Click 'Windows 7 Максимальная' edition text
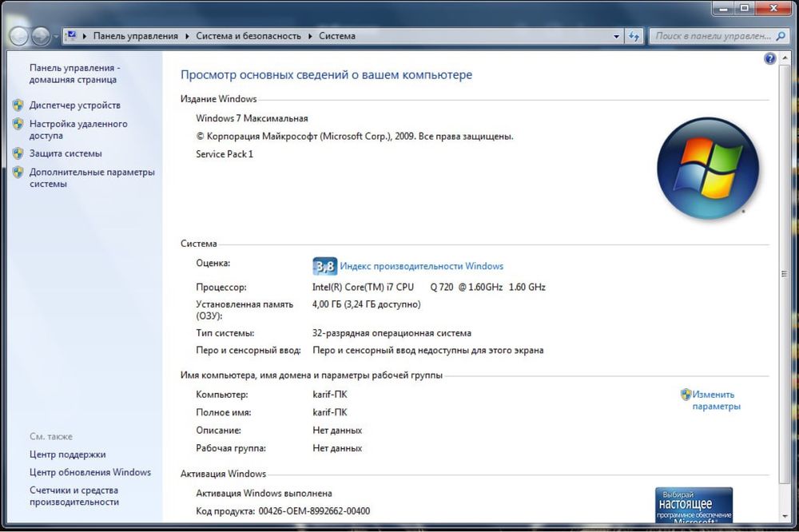 point(252,118)
